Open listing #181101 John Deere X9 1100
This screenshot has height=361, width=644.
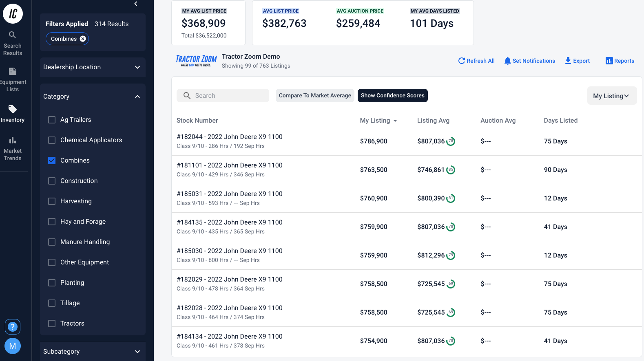tap(230, 165)
